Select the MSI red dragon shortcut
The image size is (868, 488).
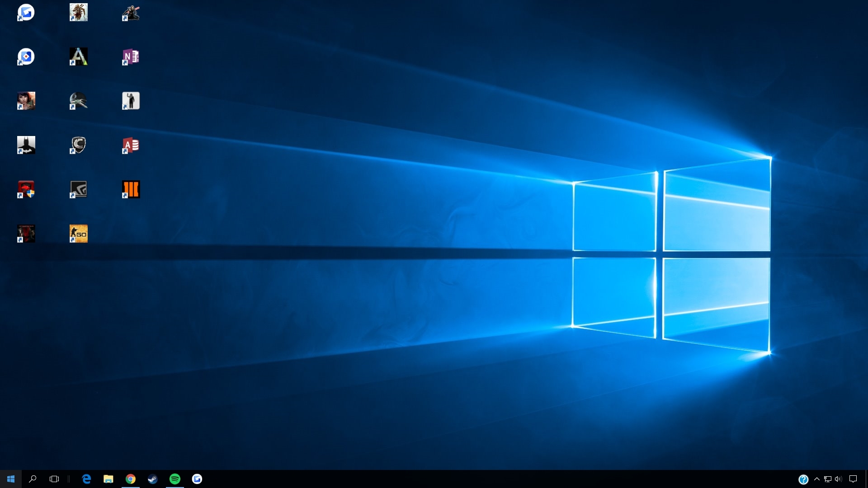pos(26,190)
